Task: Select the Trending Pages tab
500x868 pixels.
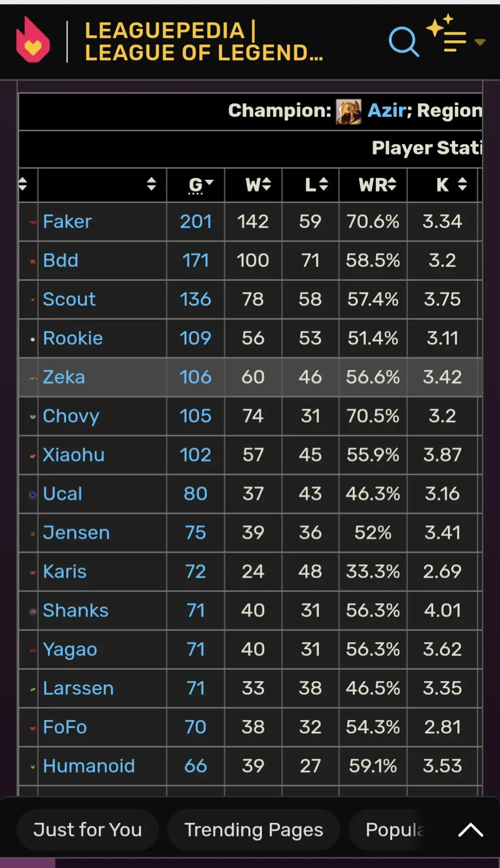Action: (254, 830)
